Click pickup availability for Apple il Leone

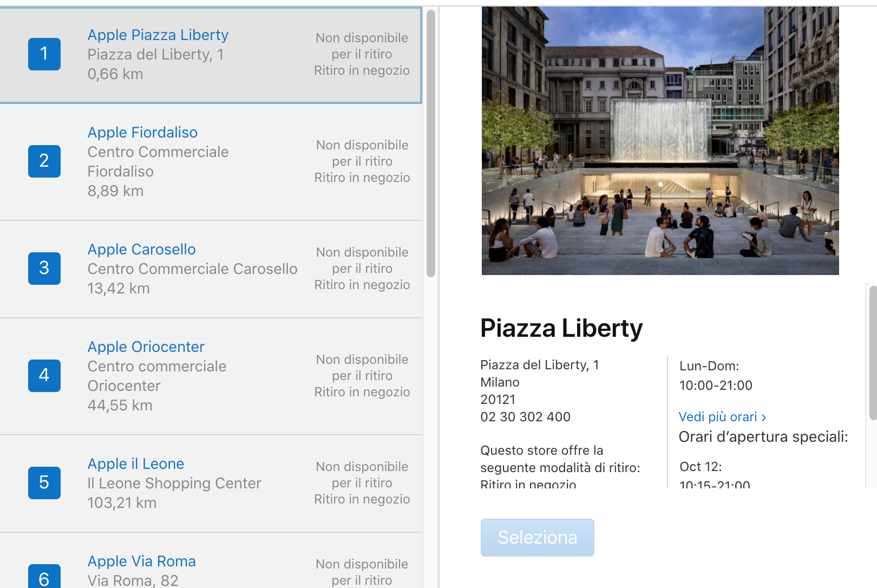point(362,483)
